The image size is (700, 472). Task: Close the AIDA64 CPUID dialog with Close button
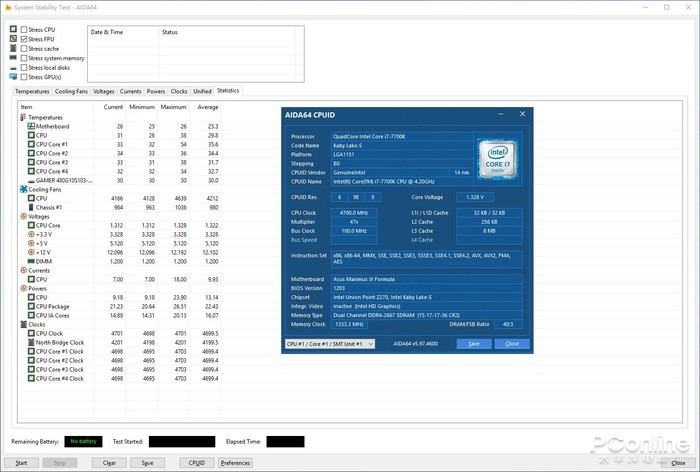pos(512,343)
